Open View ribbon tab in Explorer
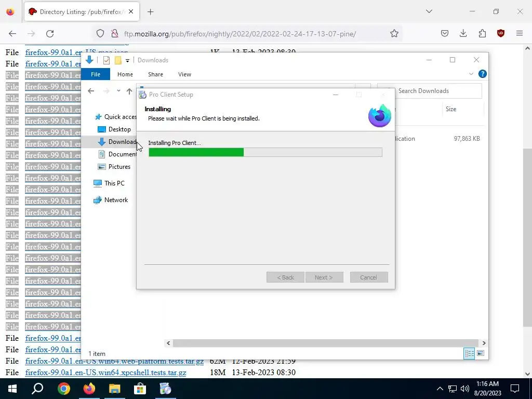The height and width of the screenshot is (399, 532). [x=184, y=74]
